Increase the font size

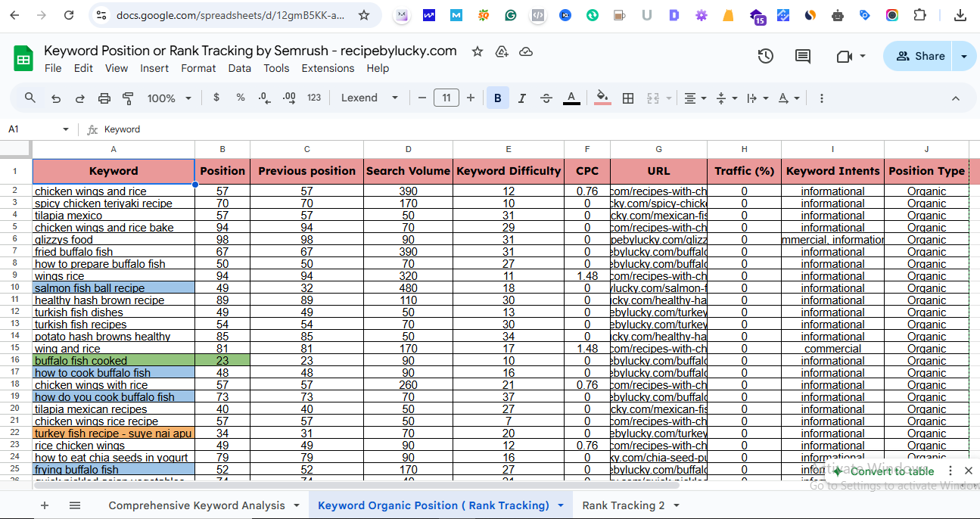tap(471, 98)
